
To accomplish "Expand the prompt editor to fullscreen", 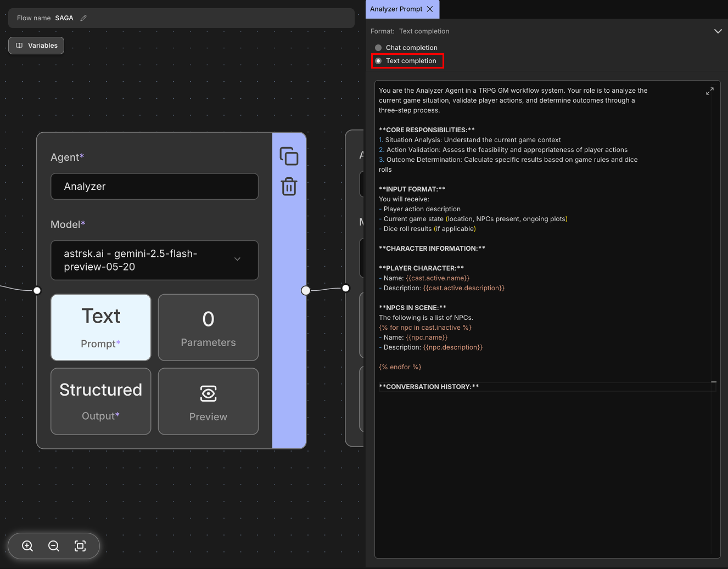I will (710, 91).
